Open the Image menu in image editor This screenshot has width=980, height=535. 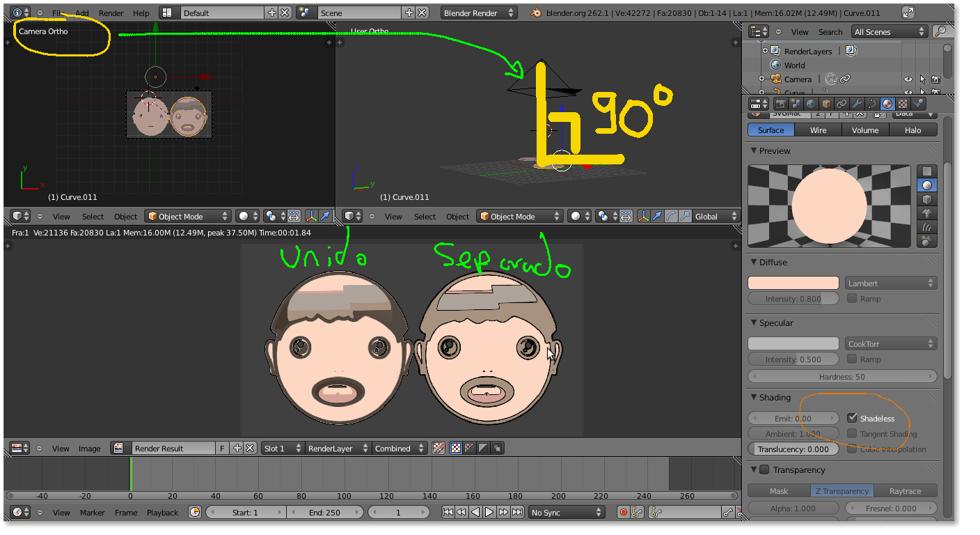89,449
